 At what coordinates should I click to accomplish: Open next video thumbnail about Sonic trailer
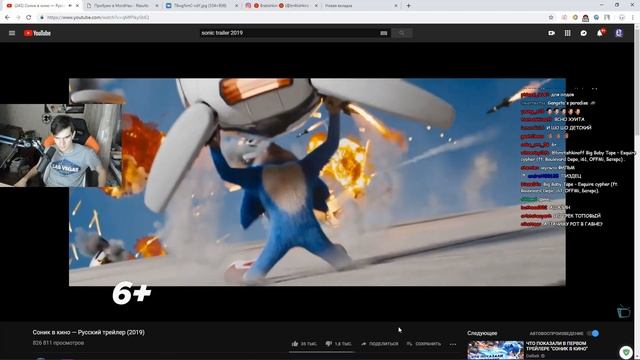495,350
